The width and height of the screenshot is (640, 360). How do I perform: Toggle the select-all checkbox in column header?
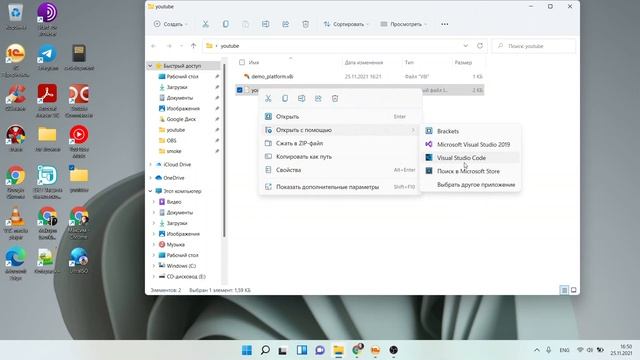242,62
